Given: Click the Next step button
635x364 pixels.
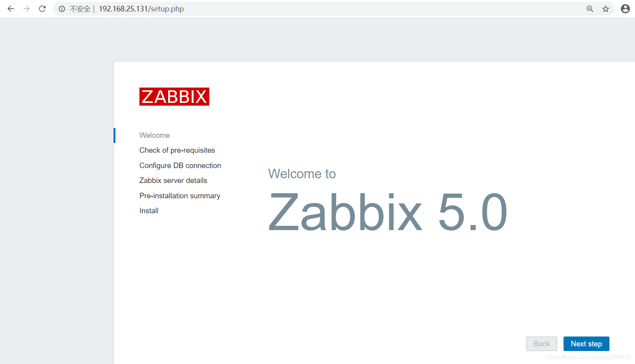Looking at the screenshot, I should tap(586, 344).
